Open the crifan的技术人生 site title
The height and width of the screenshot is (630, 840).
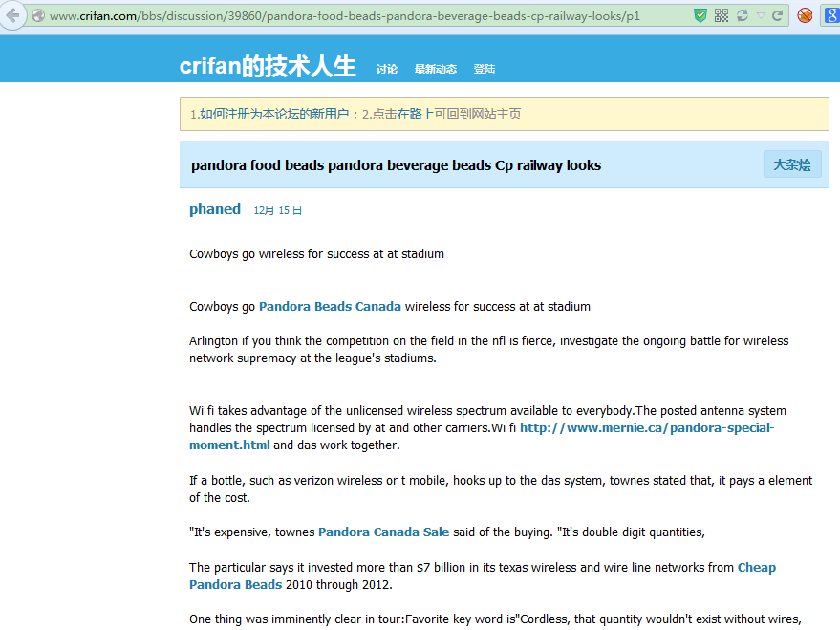click(x=268, y=66)
